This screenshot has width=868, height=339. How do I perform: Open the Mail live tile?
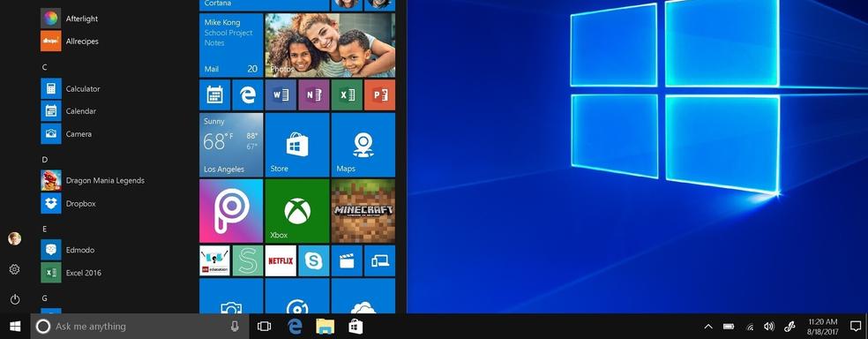click(231, 45)
